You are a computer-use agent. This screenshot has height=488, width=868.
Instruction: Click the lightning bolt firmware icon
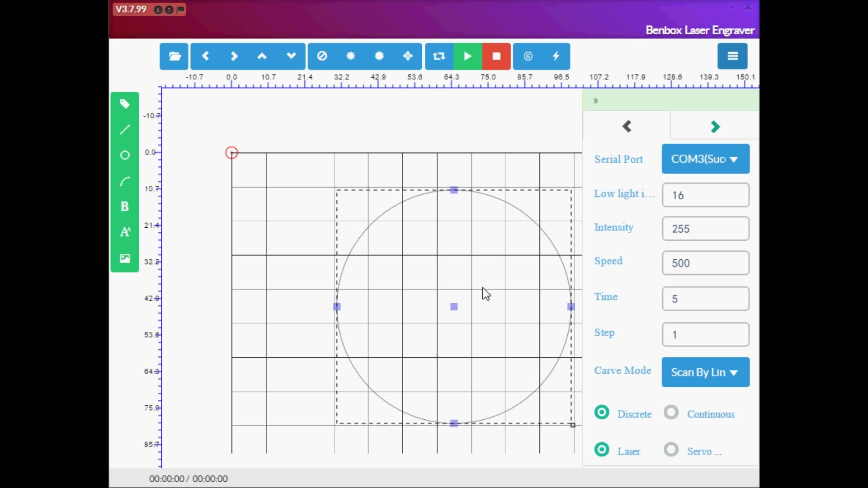[x=556, y=56]
